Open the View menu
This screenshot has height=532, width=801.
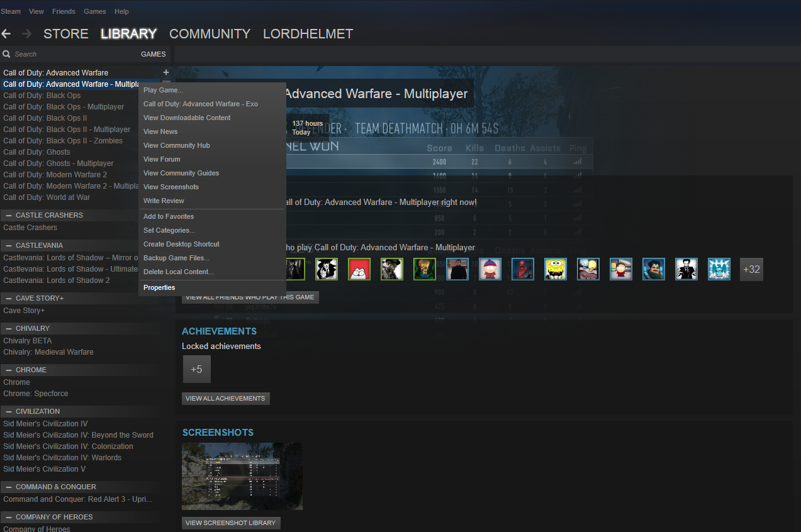36,11
